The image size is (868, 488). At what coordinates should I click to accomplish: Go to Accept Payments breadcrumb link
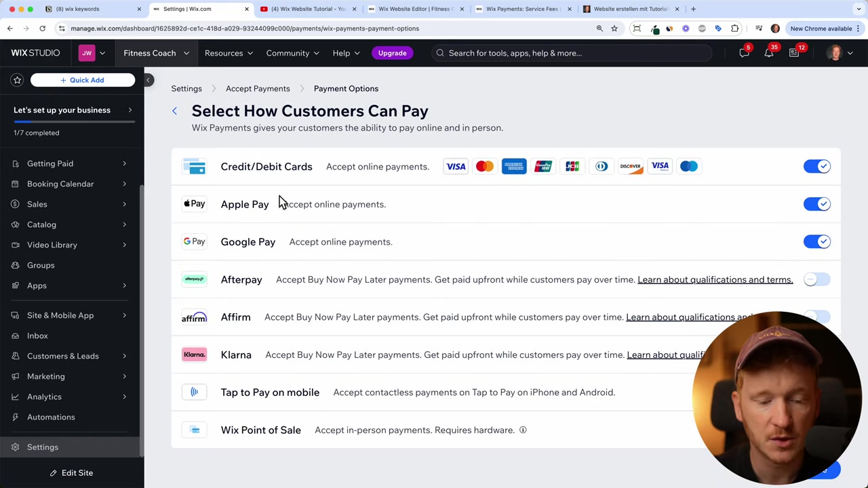(x=258, y=88)
